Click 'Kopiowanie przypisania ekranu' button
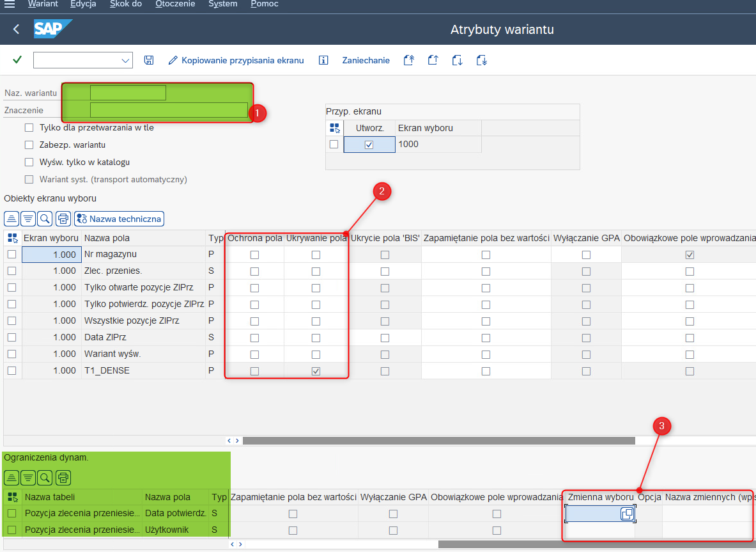The height and width of the screenshot is (552, 756). [236, 60]
